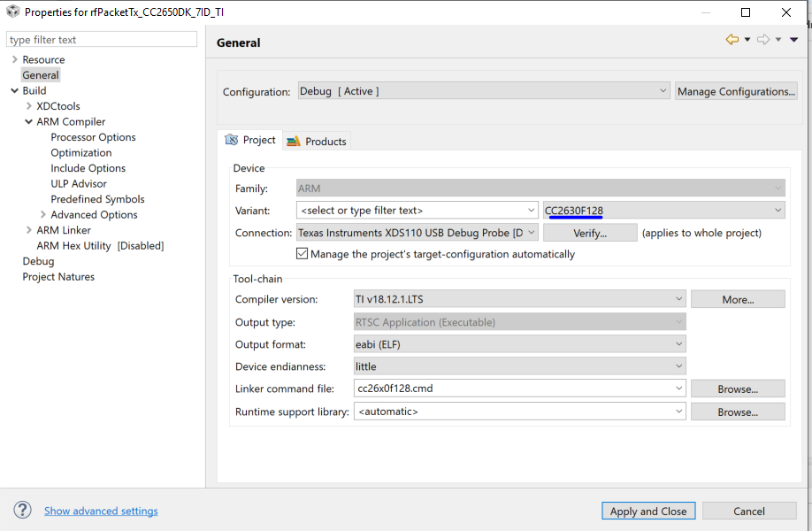Click the back navigation arrow icon
This screenshot has width=812, height=531.
tap(732, 40)
